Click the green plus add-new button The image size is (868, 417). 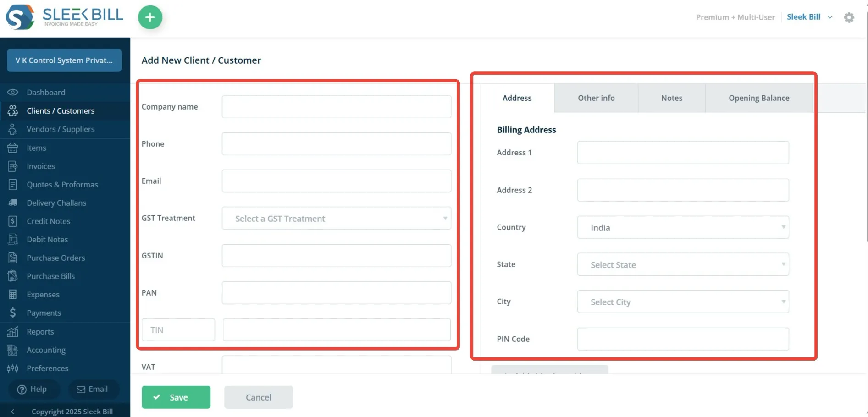pos(150,17)
